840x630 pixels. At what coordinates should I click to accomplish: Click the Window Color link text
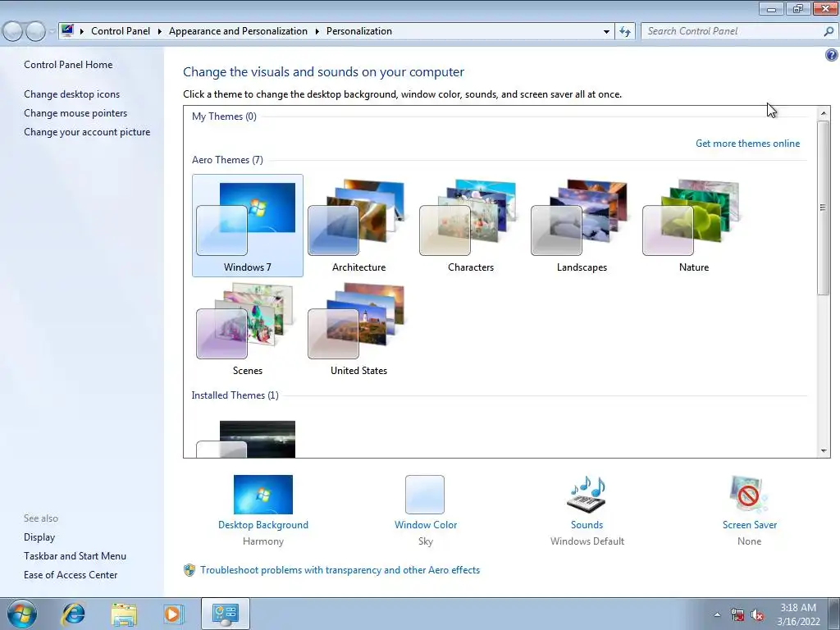[x=426, y=525]
